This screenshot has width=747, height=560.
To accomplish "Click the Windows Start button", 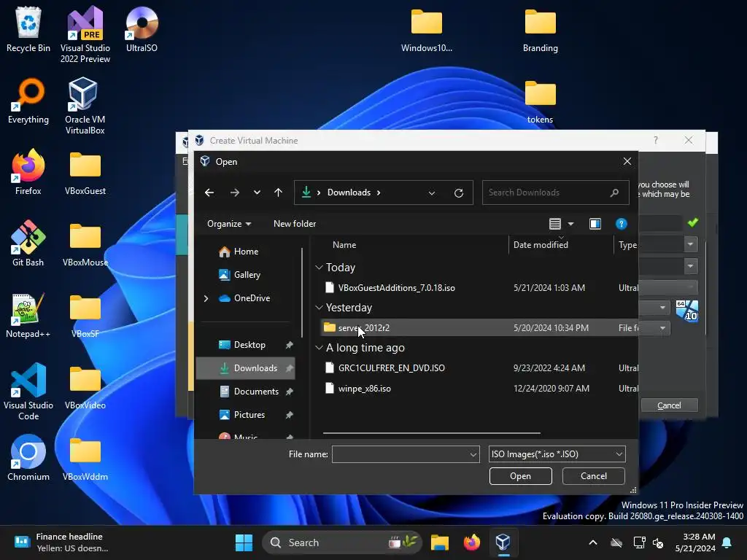I will 244,542.
